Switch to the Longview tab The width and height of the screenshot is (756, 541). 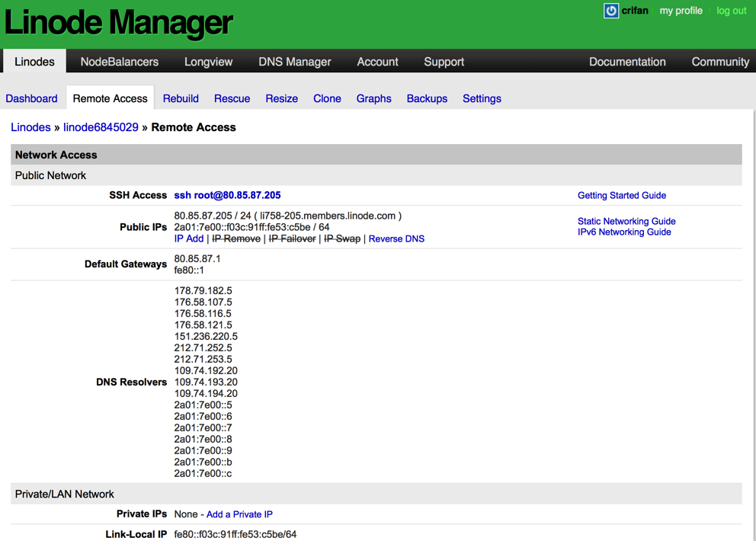[208, 62]
